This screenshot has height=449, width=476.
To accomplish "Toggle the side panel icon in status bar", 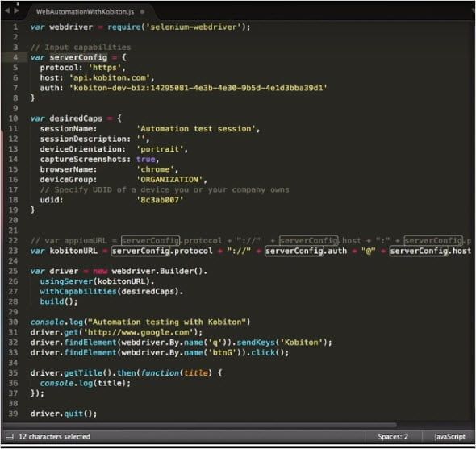I will [10, 436].
